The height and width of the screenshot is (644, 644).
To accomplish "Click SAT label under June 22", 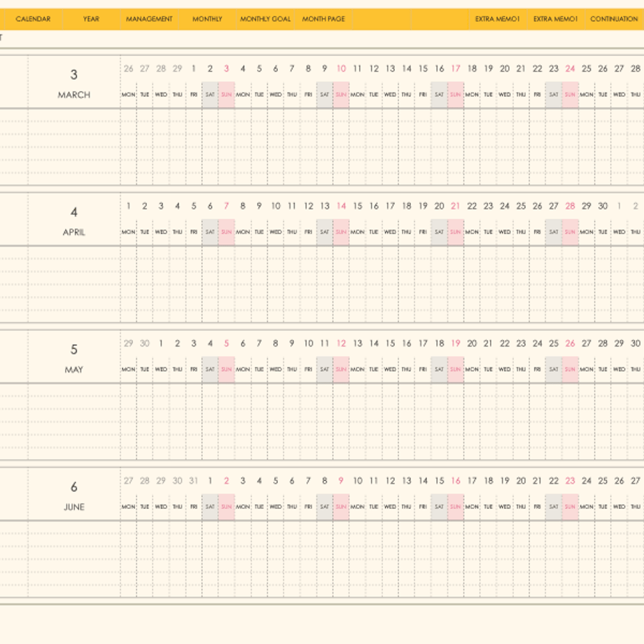I will point(554,507).
